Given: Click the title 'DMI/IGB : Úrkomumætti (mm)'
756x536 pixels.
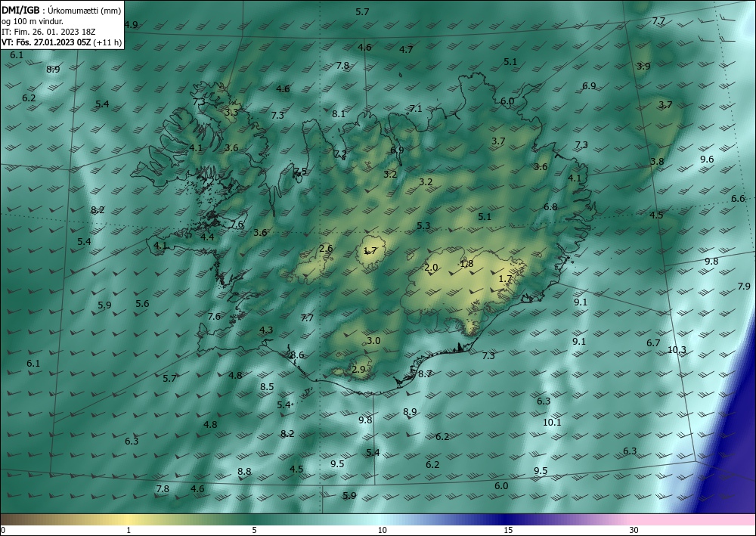Looking at the screenshot, I should click(x=60, y=11).
